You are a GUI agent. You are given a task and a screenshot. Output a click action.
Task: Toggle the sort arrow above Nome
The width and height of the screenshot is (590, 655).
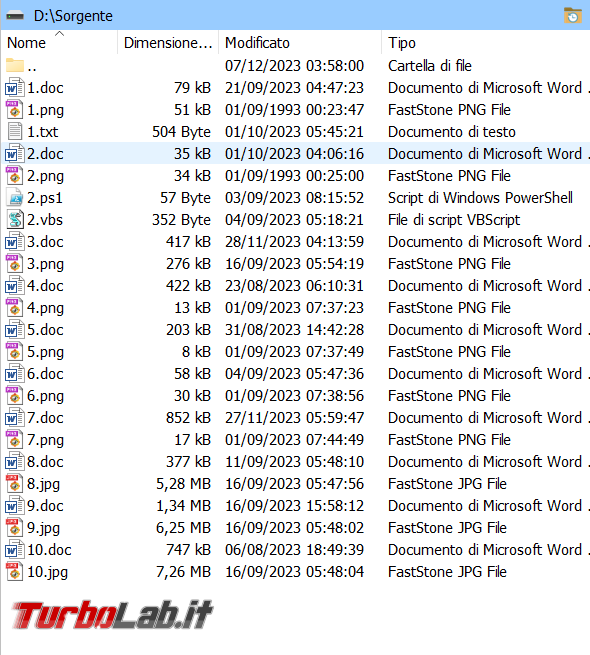[59, 33]
